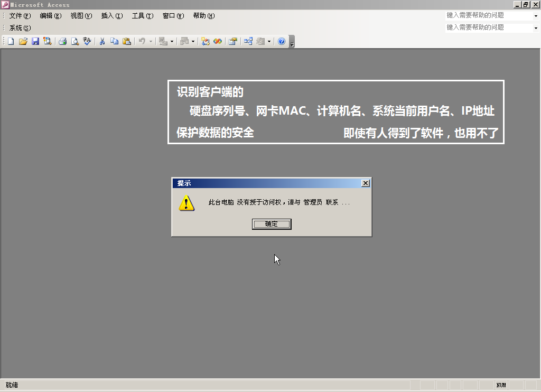Click the Cut scissors icon

pos(102,41)
